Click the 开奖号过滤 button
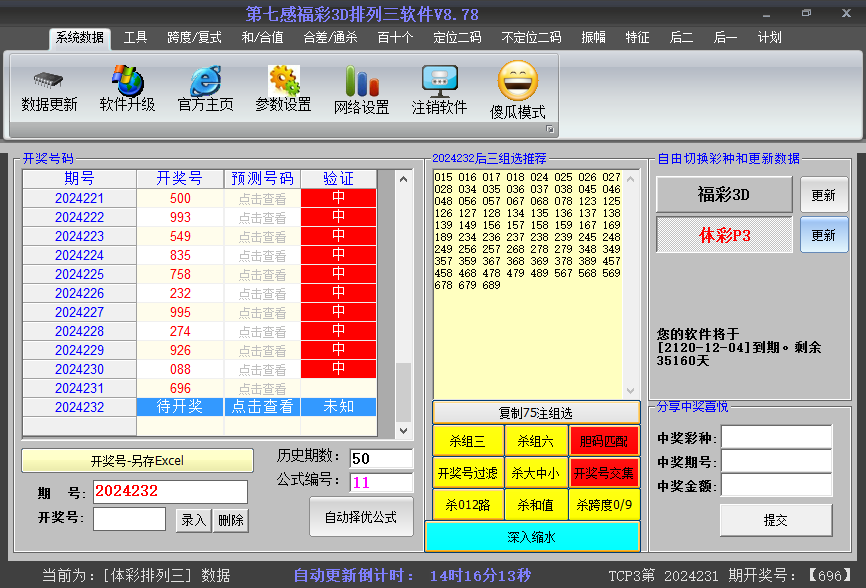 coord(468,473)
